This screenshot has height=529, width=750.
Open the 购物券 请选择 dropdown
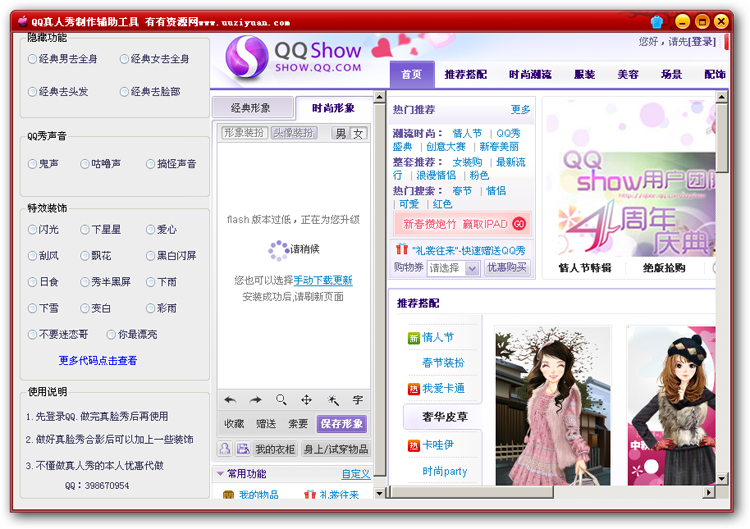click(x=453, y=268)
